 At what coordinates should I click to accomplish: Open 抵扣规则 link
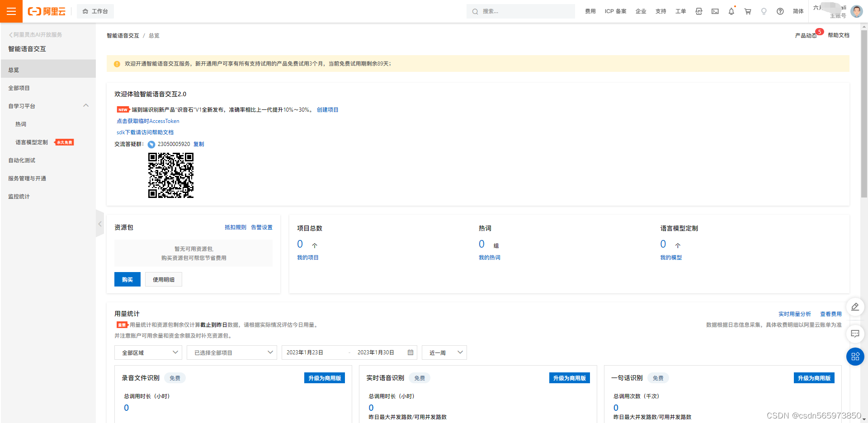[236, 227]
